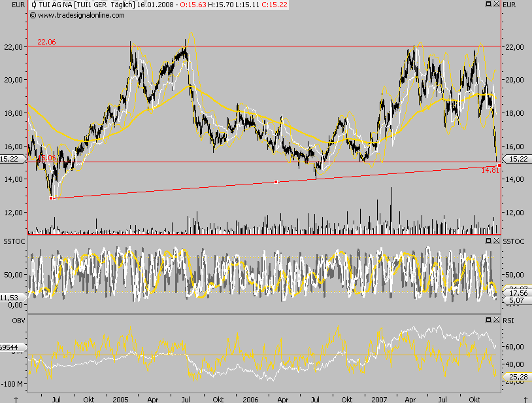Select the lower-left red trendline anchor point

pyautogui.click(x=50, y=197)
